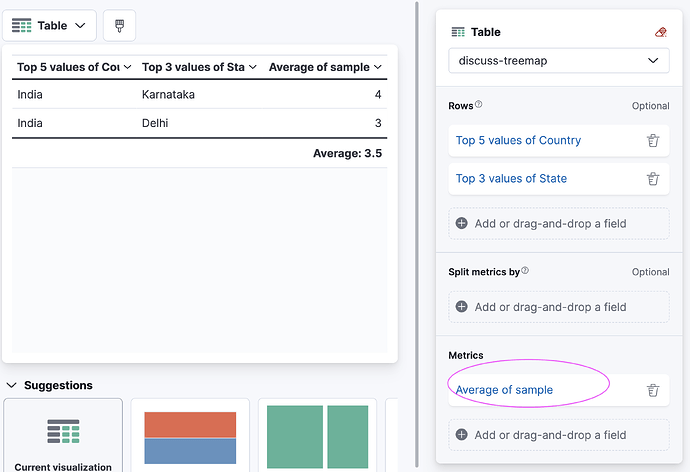The width and height of the screenshot is (690, 472).
Task: Edit the Top 5 values of Country dimension
Action: (518, 141)
